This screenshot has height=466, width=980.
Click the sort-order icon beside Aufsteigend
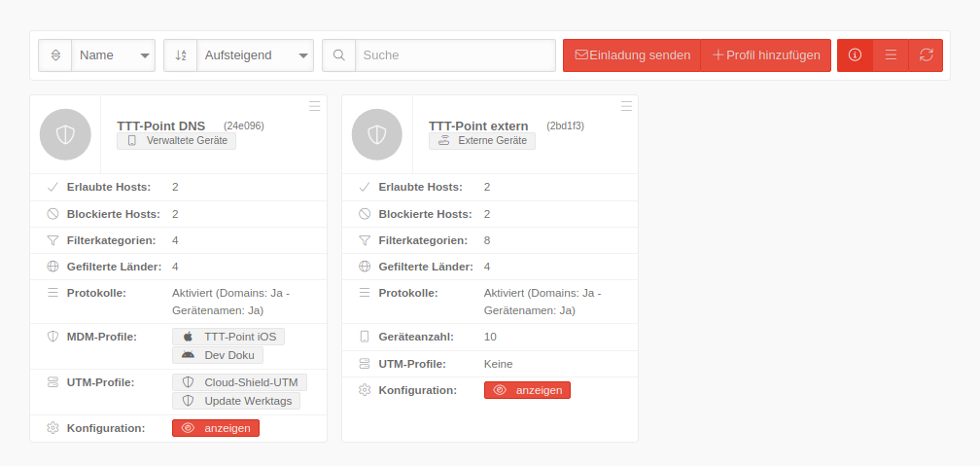coord(181,55)
